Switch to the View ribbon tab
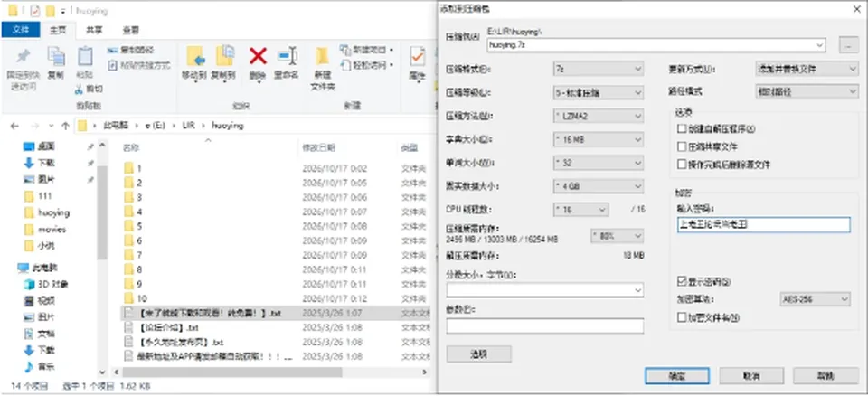The width and height of the screenshot is (868, 396). tap(130, 30)
